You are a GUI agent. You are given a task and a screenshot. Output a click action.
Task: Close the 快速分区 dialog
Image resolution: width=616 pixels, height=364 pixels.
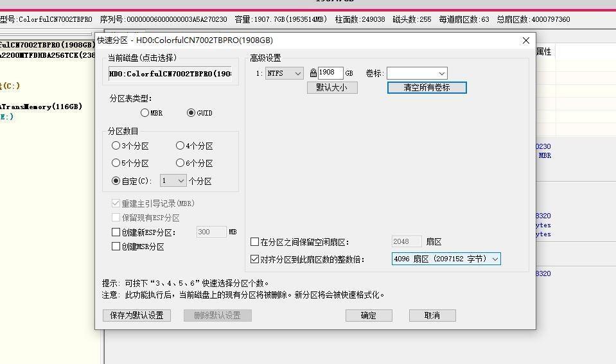coord(526,40)
